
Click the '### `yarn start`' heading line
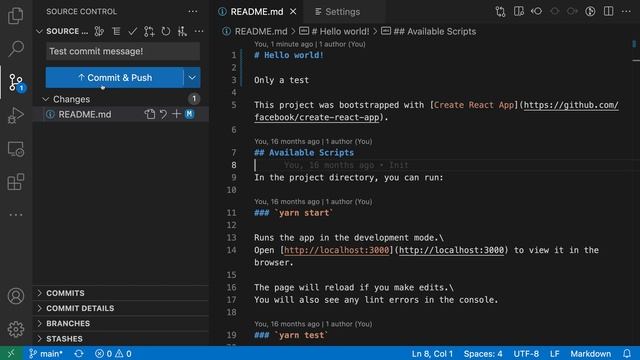pyautogui.click(x=293, y=213)
